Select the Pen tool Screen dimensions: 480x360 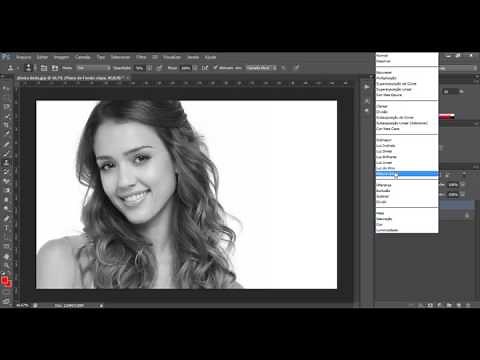pyautogui.click(x=6, y=219)
